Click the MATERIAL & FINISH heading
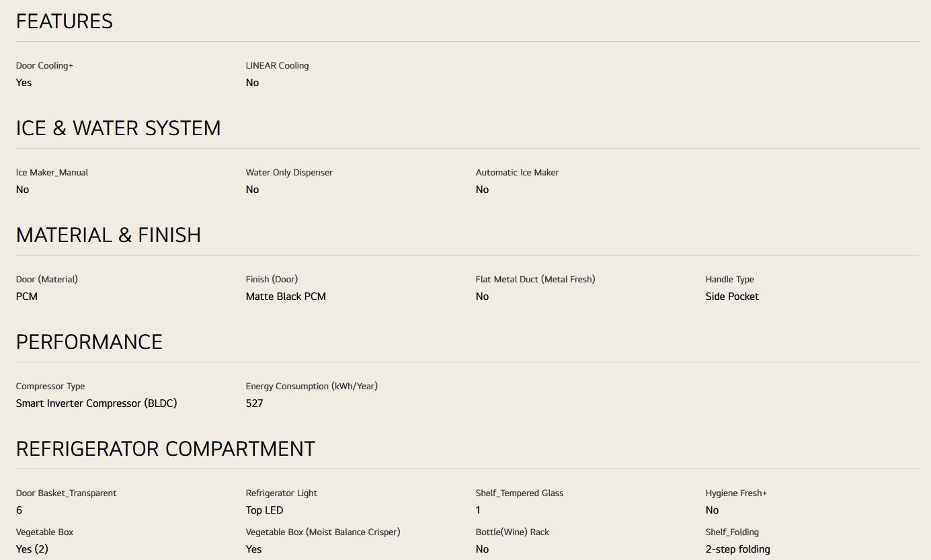Screen dimensions: 931x560 (x=108, y=235)
